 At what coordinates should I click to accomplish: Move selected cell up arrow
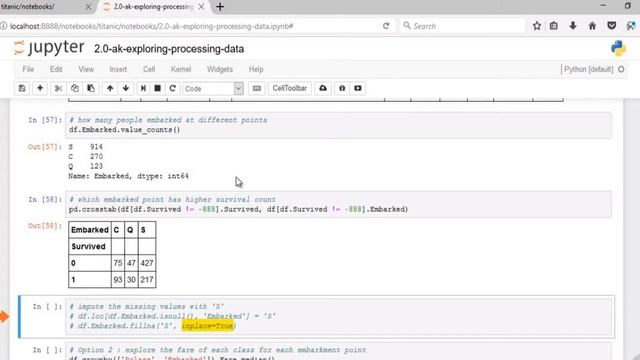110,88
